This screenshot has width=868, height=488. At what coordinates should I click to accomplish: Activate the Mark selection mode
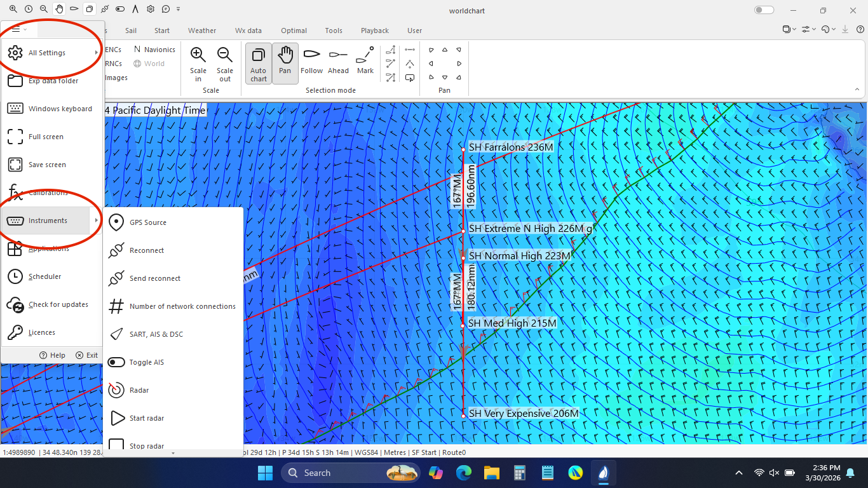tap(365, 55)
